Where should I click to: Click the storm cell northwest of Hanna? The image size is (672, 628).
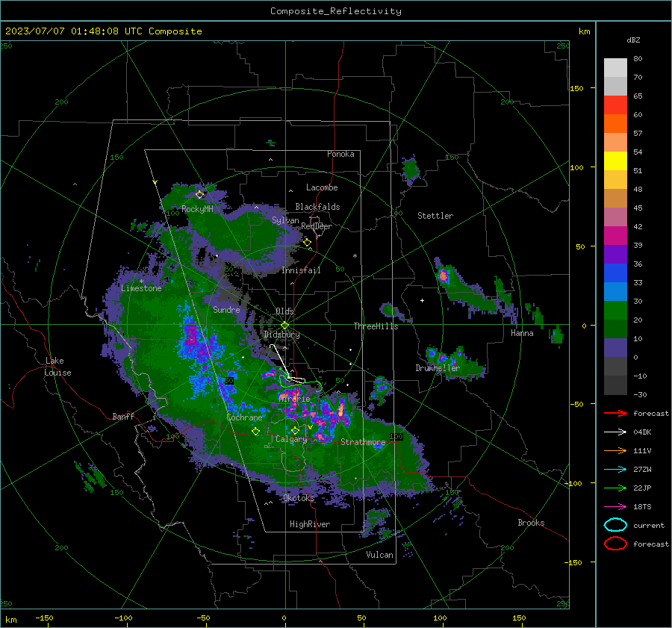pyautogui.click(x=444, y=274)
